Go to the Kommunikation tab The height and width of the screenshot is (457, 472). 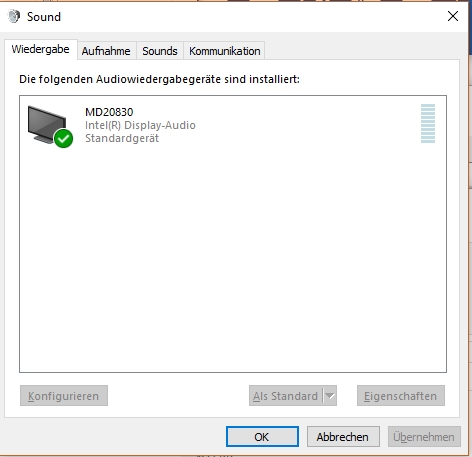(225, 51)
